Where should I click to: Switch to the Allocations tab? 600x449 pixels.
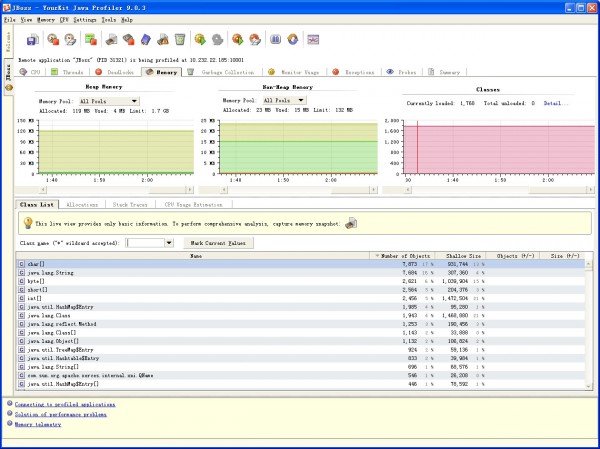(82, 204)
